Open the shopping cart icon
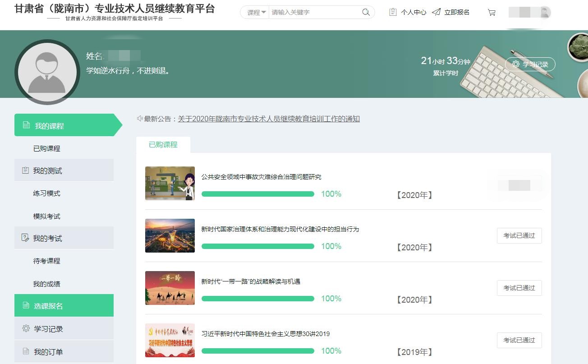 click(492, 13)
